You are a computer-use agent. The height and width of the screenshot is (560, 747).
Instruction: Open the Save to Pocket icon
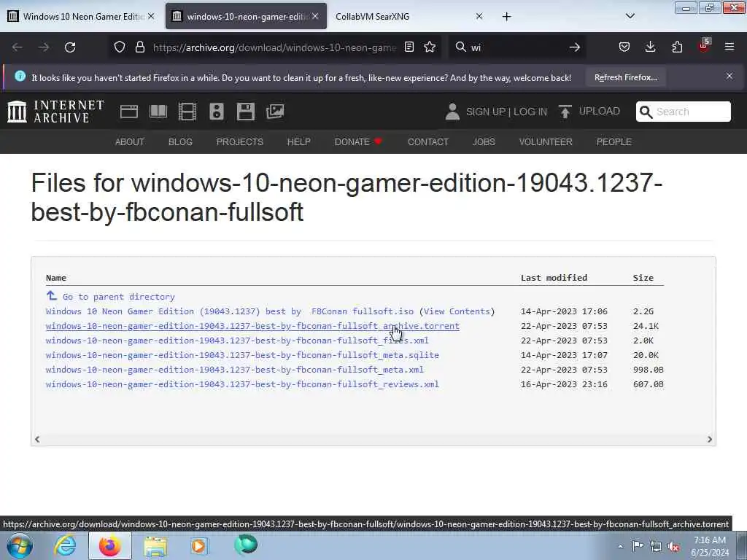(x=624, y=47)
